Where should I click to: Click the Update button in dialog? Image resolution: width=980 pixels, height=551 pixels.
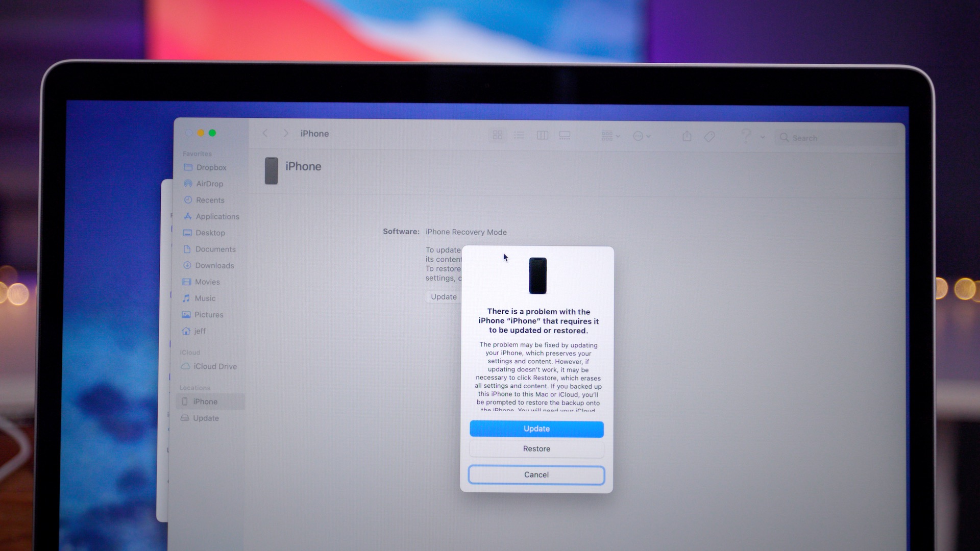(536, 429)
